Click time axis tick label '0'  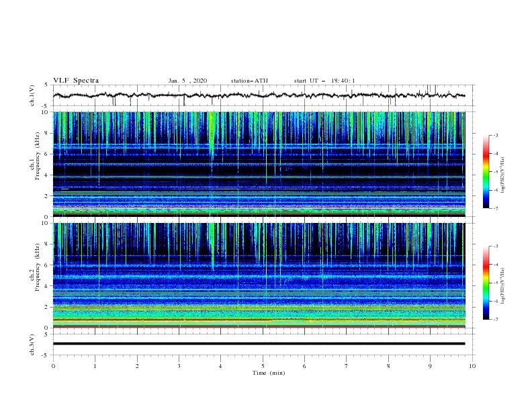tap(53, 366)
